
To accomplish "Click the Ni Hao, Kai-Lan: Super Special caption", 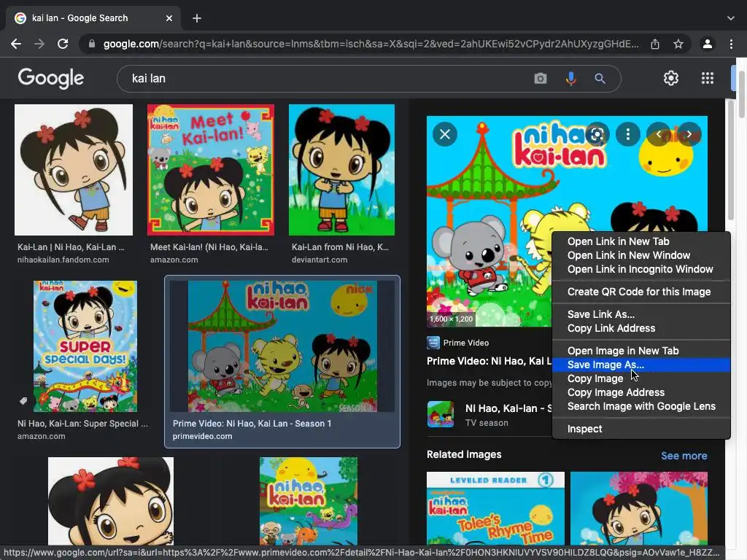I will click(82, 424).
